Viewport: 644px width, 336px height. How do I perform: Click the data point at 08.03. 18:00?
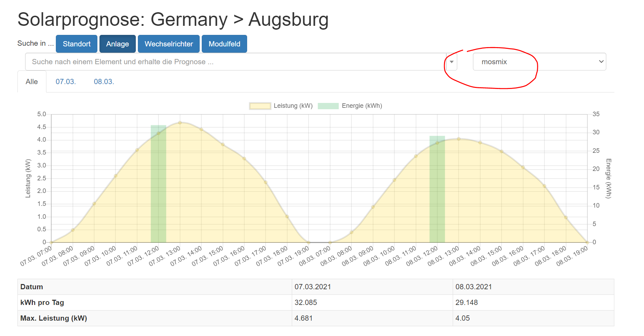click(x=566, y=217)
